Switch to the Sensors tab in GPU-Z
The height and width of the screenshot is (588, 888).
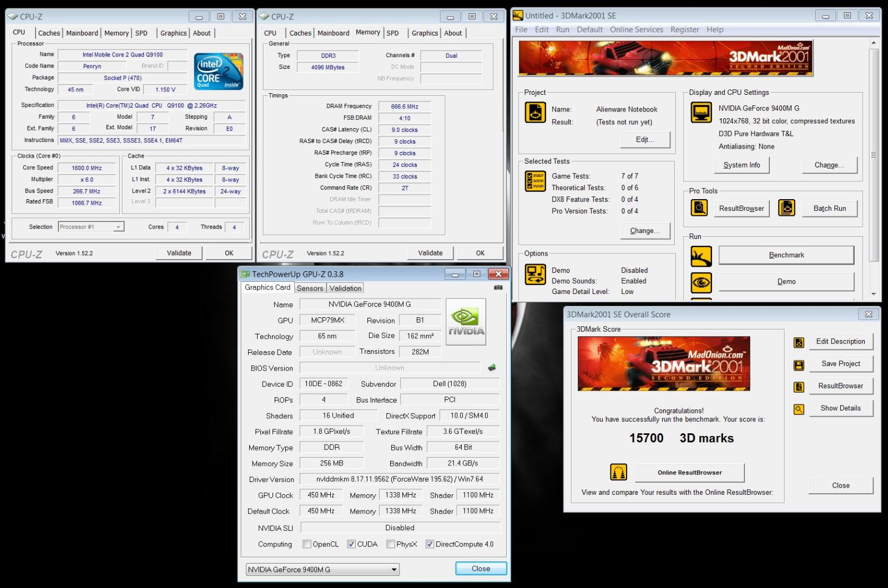tap(310, 288)
